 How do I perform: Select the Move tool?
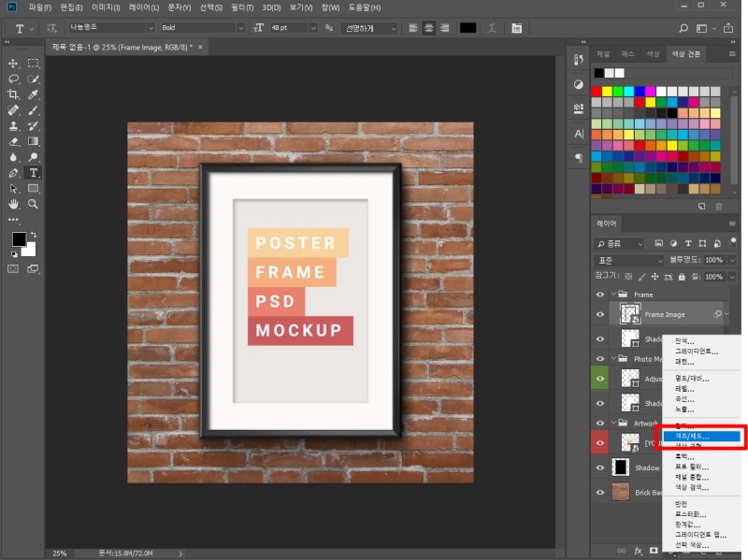coord(13,64)
